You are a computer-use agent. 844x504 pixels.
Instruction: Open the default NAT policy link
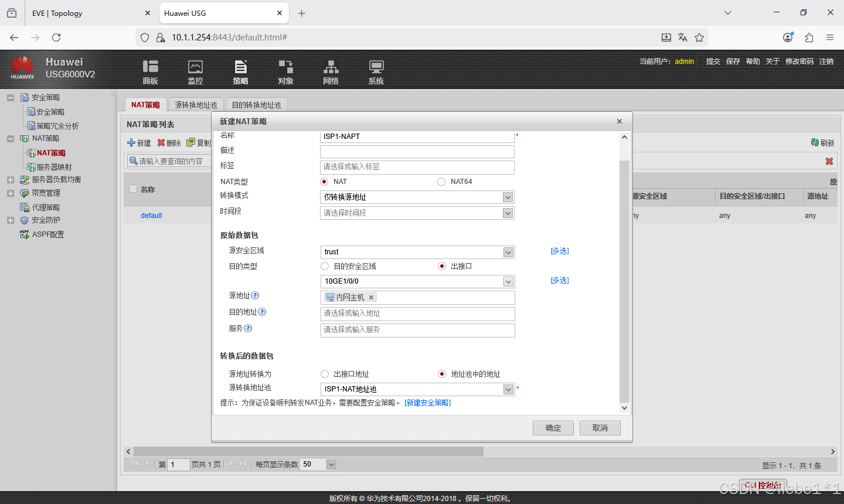(x=151, y=216)
